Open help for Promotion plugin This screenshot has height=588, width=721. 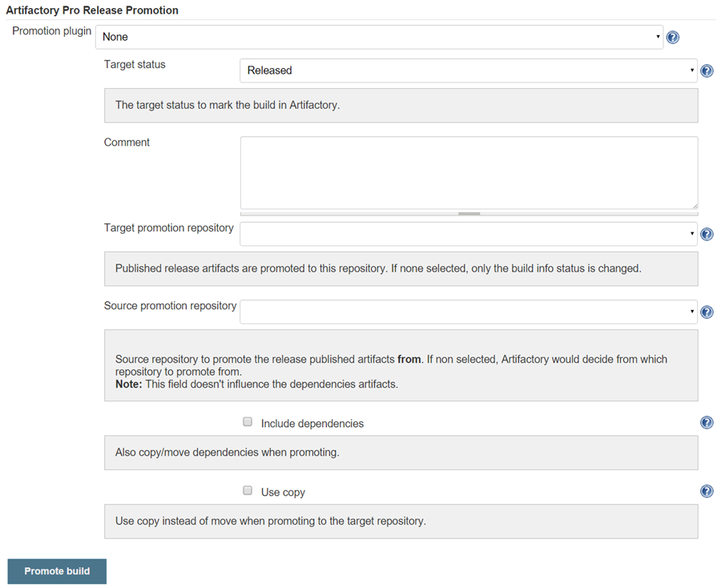(x=672, y=37)
